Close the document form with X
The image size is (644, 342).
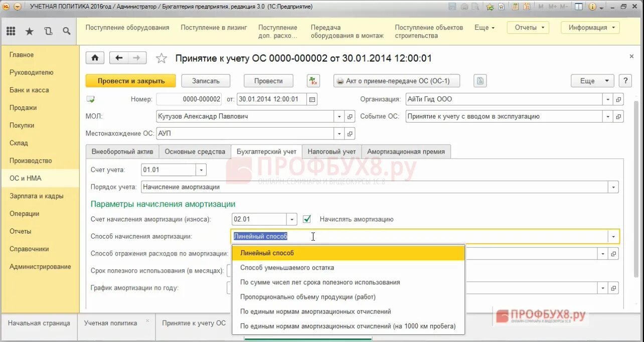click(x=631, y=57)
